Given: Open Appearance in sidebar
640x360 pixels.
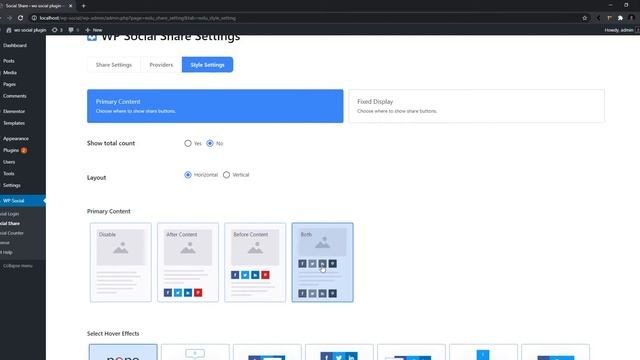Looking at the screenshot, I should tap(16, 139).
